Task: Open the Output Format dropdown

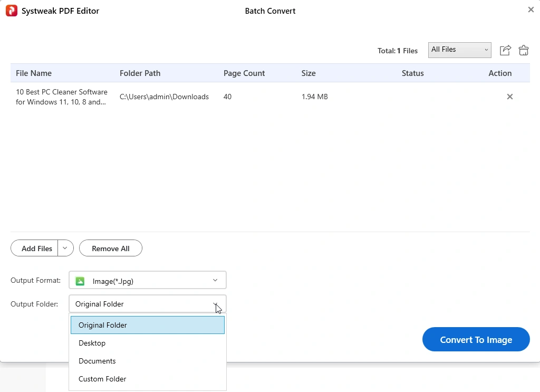Action: tap(148, 280)
